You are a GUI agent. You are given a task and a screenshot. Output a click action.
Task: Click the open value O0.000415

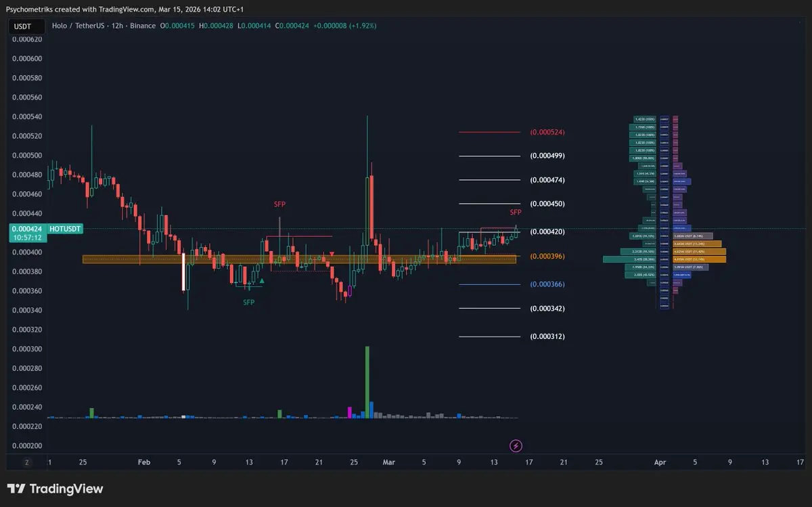point(177,26)
